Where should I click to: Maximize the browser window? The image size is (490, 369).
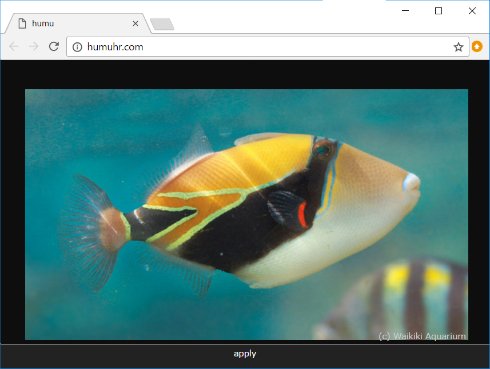438,11
